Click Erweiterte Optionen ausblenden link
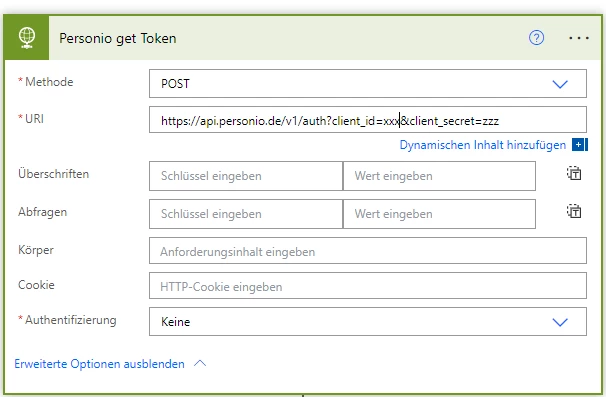The height and width of the screenshot is (397, 606). coord(99,364)
